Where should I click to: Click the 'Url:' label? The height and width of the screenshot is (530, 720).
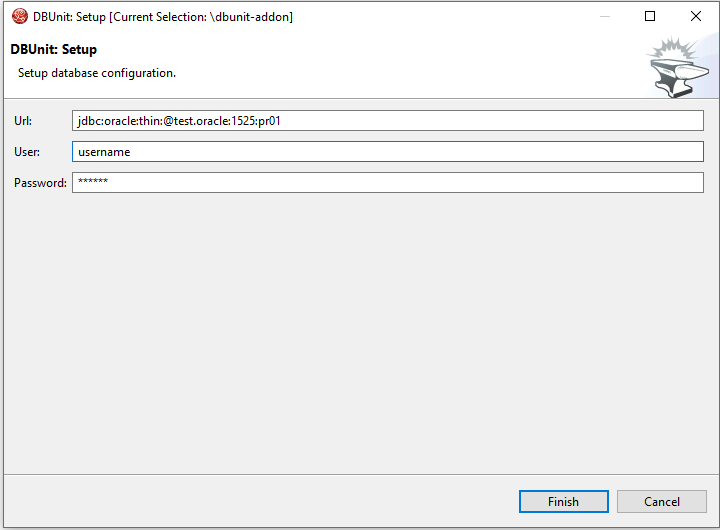[23, 121]
